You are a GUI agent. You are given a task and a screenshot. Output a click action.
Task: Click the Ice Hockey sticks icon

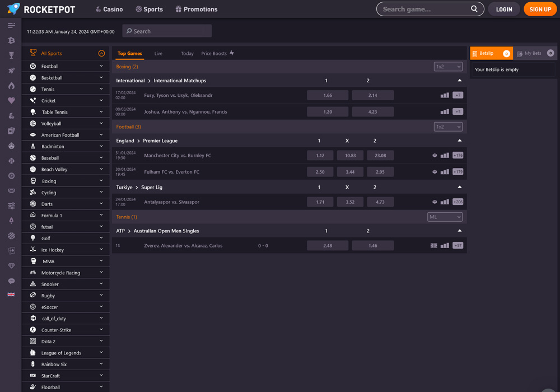(x=33, y=250)
